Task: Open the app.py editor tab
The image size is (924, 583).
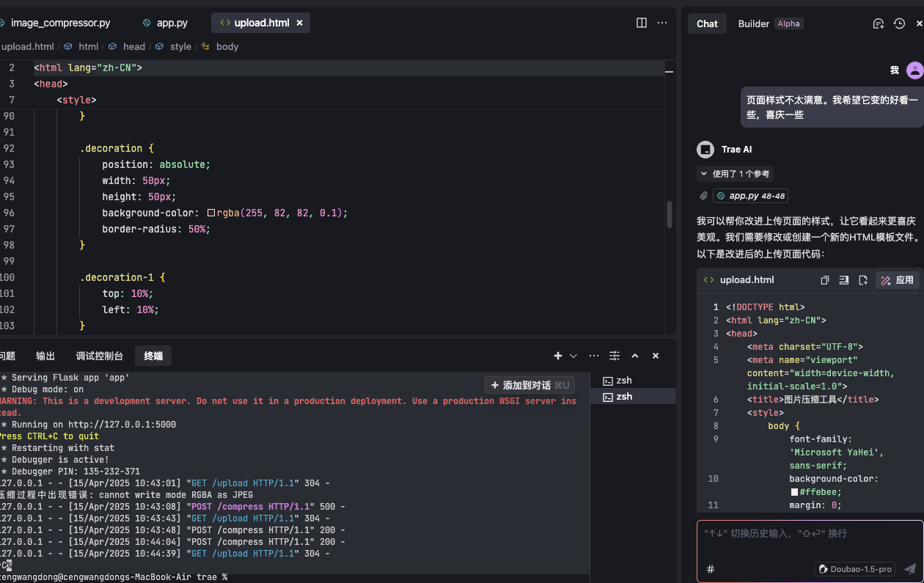Action: pyautogui.click(x=166, y=23)
